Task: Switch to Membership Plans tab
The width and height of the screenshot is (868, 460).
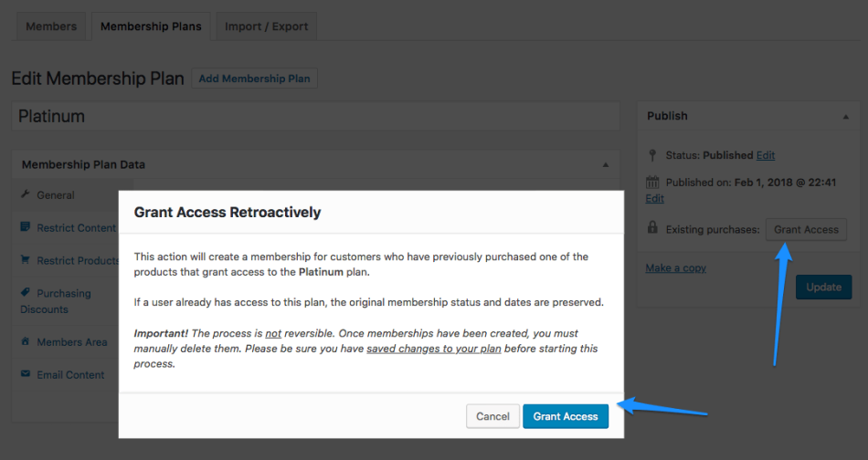Action: [x=151, y=26]
